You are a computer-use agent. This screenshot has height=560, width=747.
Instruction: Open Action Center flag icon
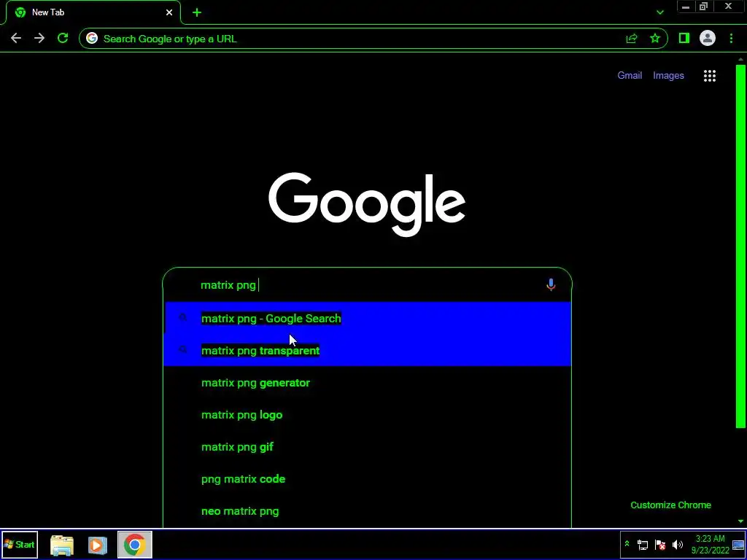[x=659, y=545]
